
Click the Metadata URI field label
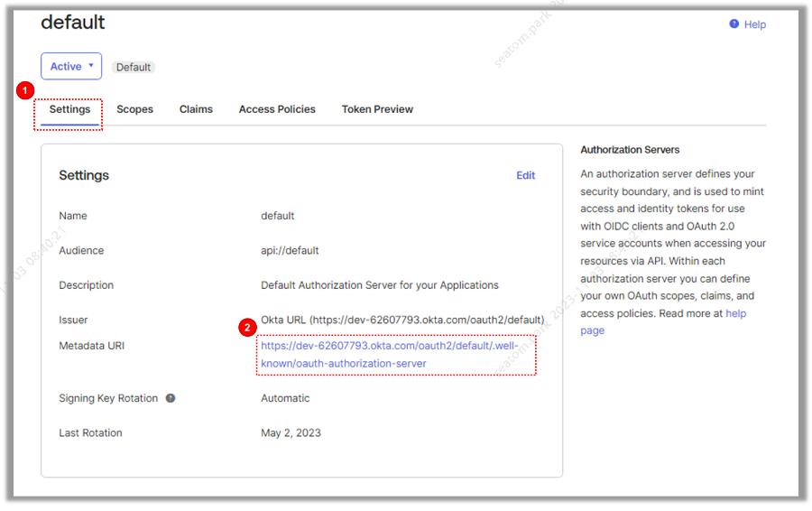92,346
